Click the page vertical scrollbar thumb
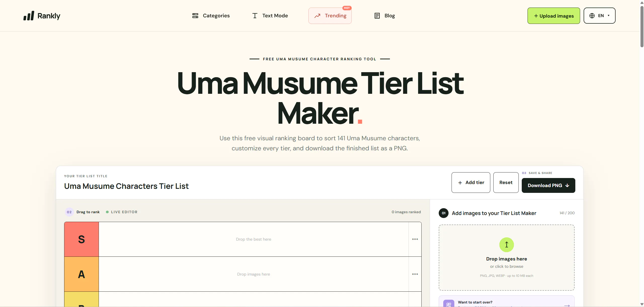 pyautogui.click(x=642, y=26)
